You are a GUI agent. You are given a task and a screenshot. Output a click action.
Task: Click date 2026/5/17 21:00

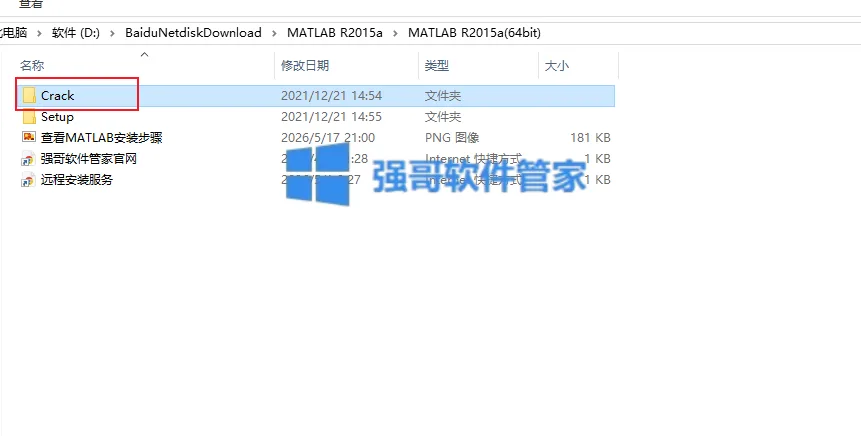(328, 138)
